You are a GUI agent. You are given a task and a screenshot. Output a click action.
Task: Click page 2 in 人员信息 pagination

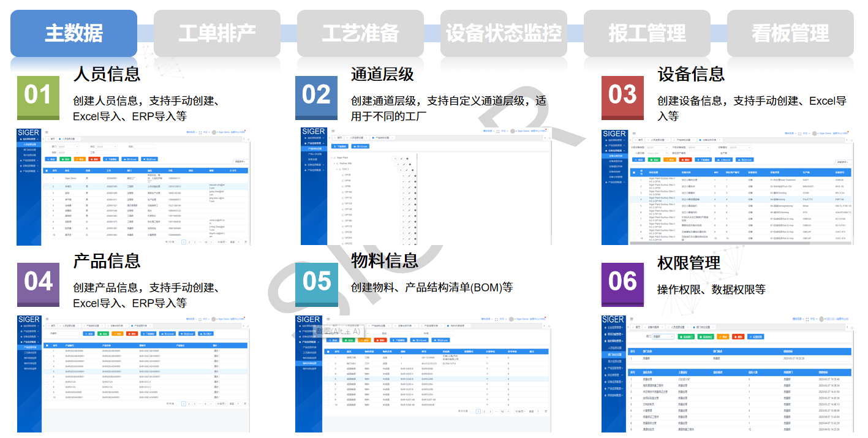[x=189, y=242]
